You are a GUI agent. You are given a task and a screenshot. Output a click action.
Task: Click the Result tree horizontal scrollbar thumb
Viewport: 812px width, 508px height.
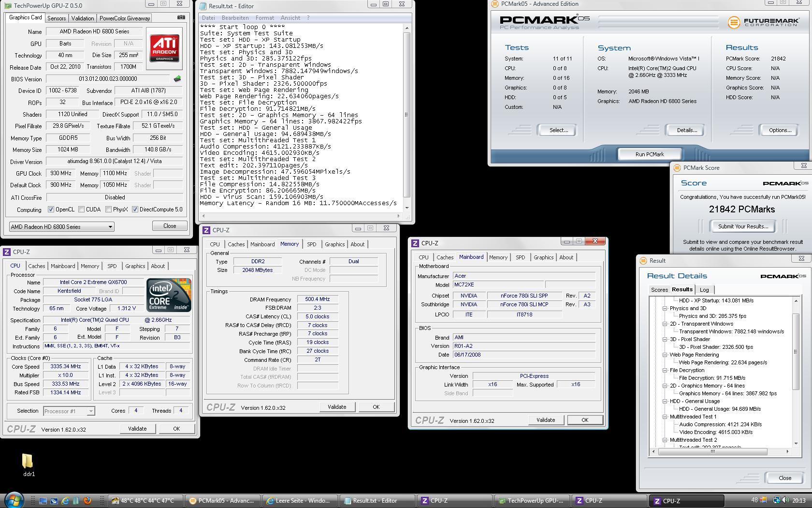click(x=712, y=451)
